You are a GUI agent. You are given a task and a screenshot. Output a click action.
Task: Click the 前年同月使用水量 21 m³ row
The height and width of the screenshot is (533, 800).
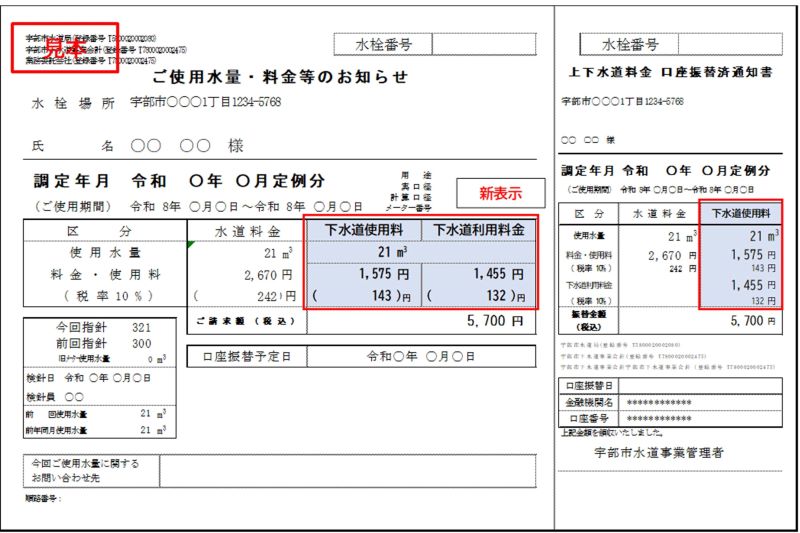tap(96, 430)
